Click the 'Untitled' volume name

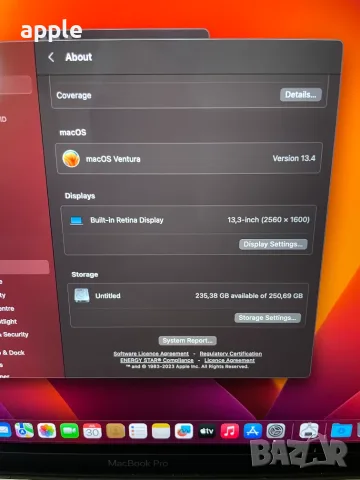click(x=108, y=296)
